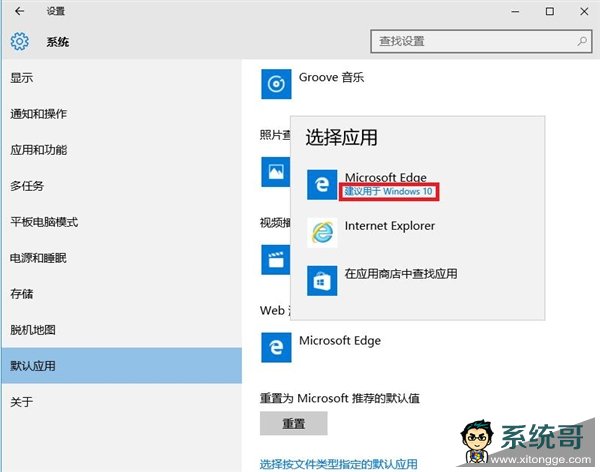The width and height of the screenshot is (600, 472).
Task: Open the 存储 settings page
Action: click(121, 294)
